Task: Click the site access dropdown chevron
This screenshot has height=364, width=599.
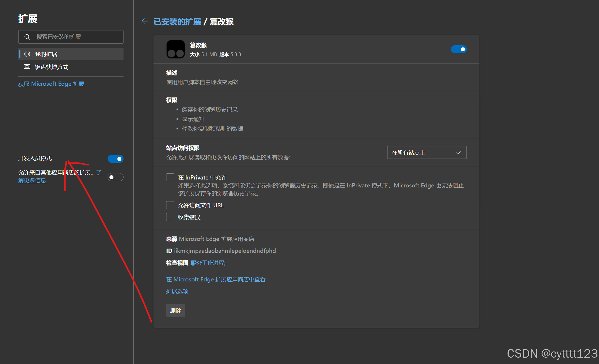Action: coord(458,153)
